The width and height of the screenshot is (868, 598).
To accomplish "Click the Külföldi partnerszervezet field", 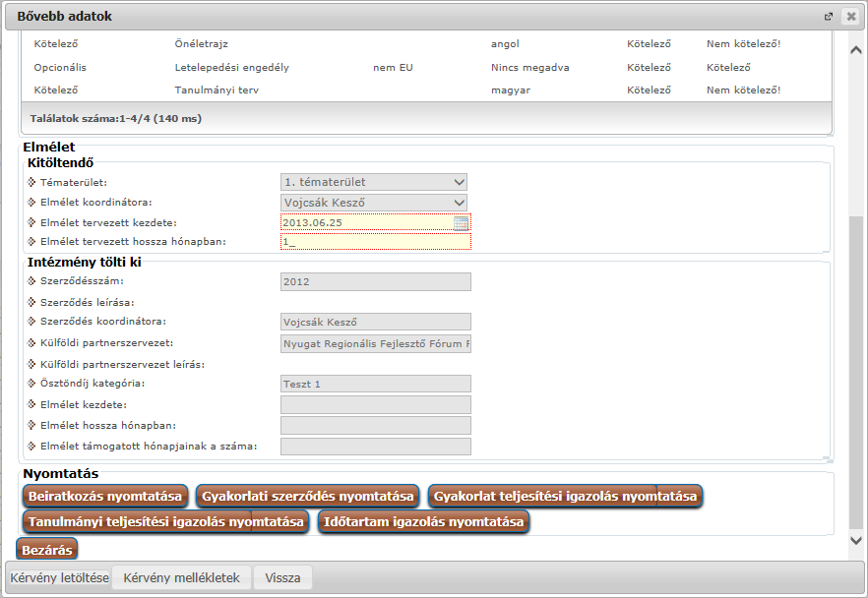I will click(x=376, y=343).
